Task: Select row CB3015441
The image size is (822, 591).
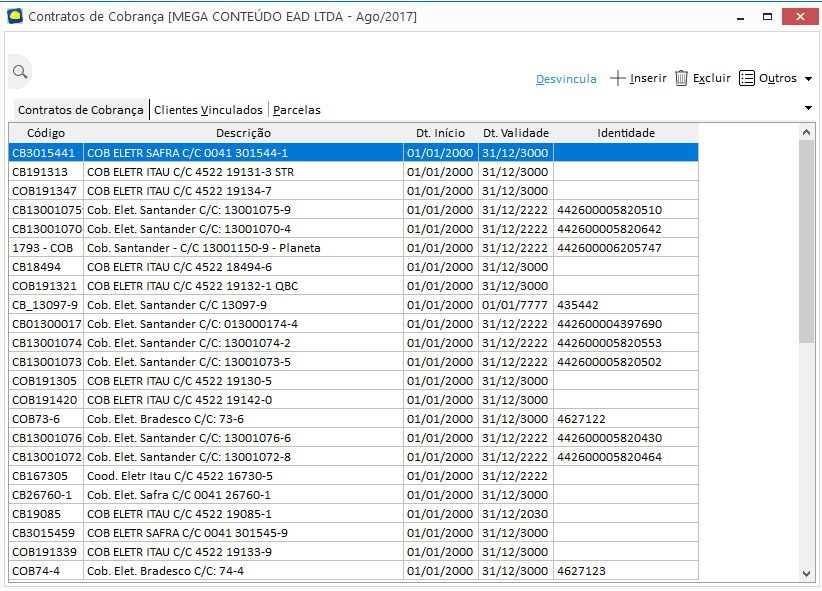Action: 353,153
